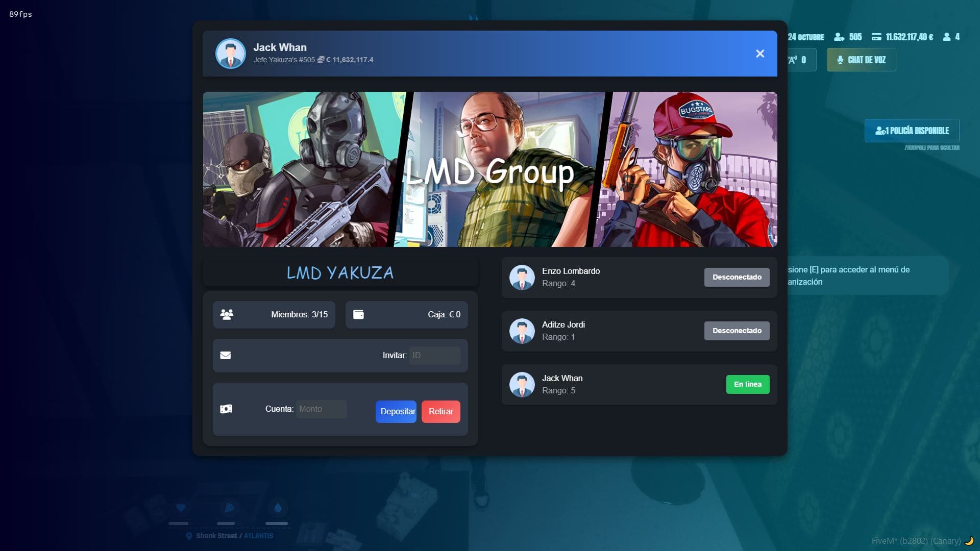
Task: Toggle the Chat de Voz button
Action: [x=861, y=60]
